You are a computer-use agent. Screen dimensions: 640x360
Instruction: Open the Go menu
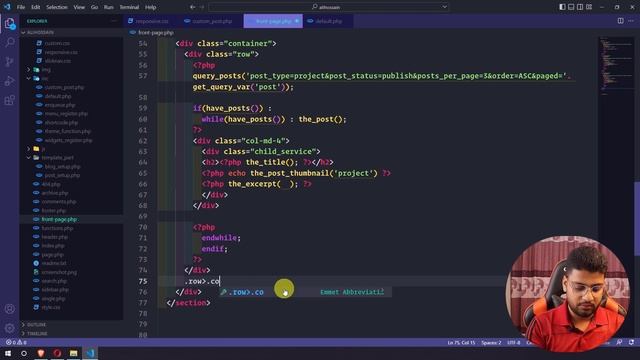coord(94,7)
